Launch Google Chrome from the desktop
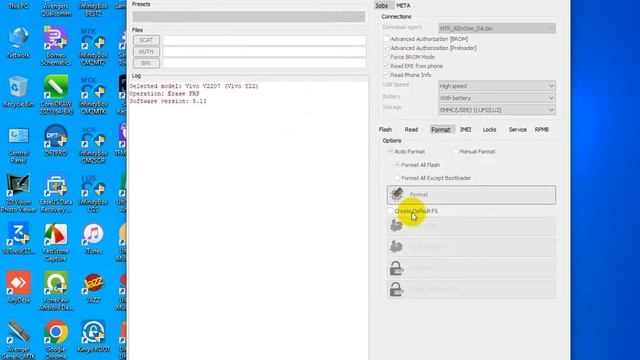 56,339
